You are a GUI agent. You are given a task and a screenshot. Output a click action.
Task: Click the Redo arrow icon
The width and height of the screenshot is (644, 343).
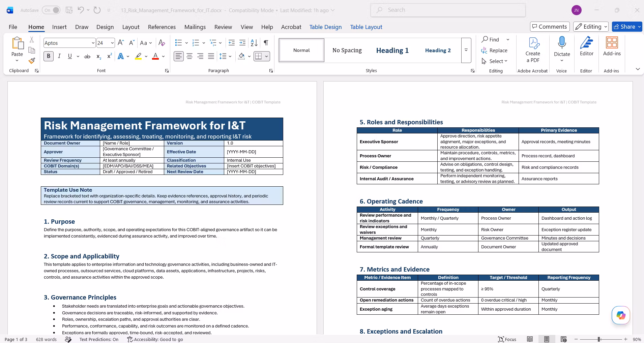(x=97, y=10)
